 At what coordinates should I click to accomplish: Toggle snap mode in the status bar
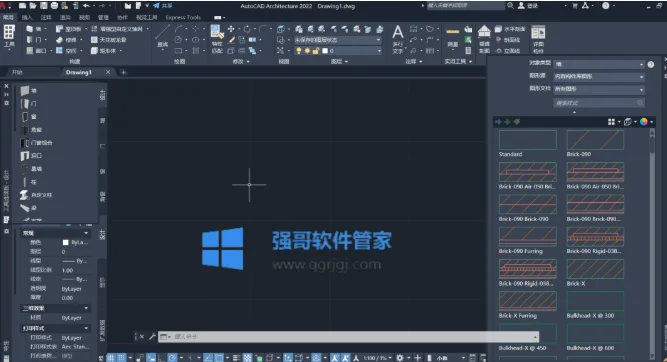[x=121, y=358]
